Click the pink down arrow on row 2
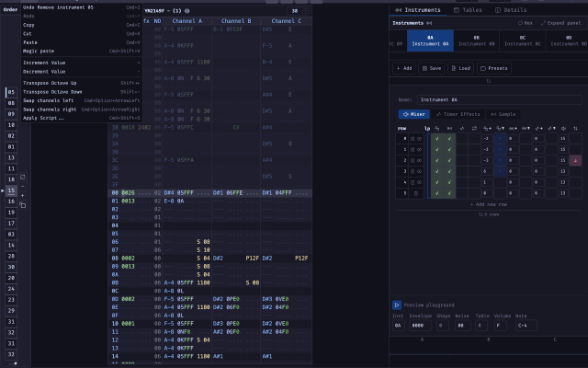The height and width of the screenshot is (368, 588). click(x=576, y=161)
